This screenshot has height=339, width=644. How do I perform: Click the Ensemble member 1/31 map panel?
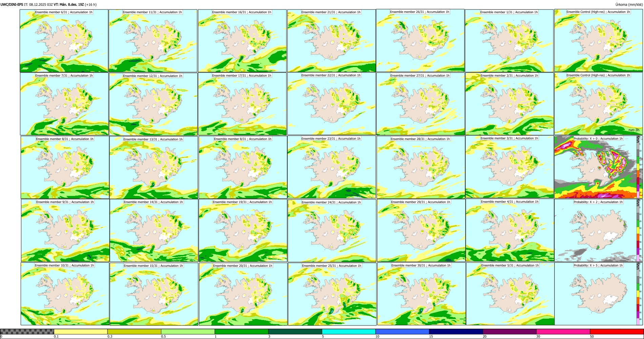pos(509,41)
